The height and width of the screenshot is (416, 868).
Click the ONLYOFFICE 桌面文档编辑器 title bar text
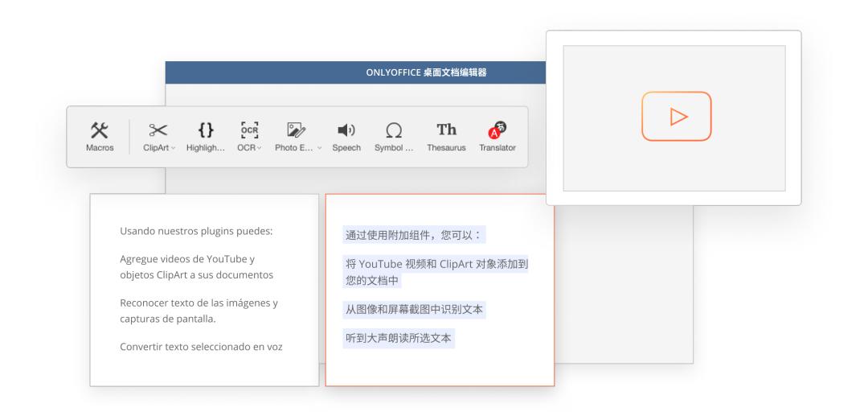pyautogui.click(x=426, y=72)
